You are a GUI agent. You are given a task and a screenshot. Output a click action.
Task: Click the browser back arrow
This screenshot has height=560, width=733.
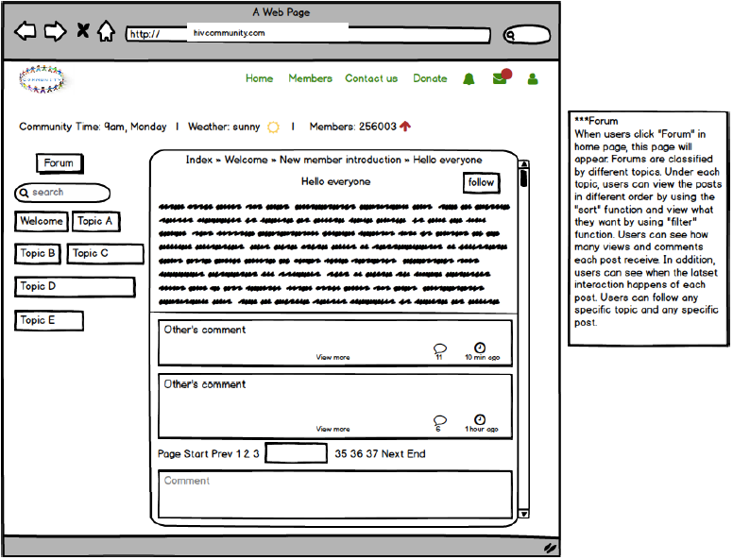(26, 32)
